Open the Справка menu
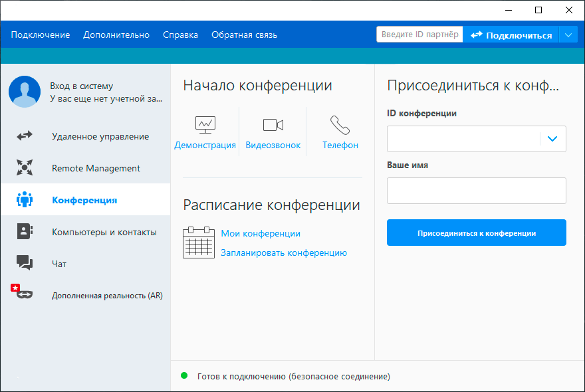 pos(180,35)
